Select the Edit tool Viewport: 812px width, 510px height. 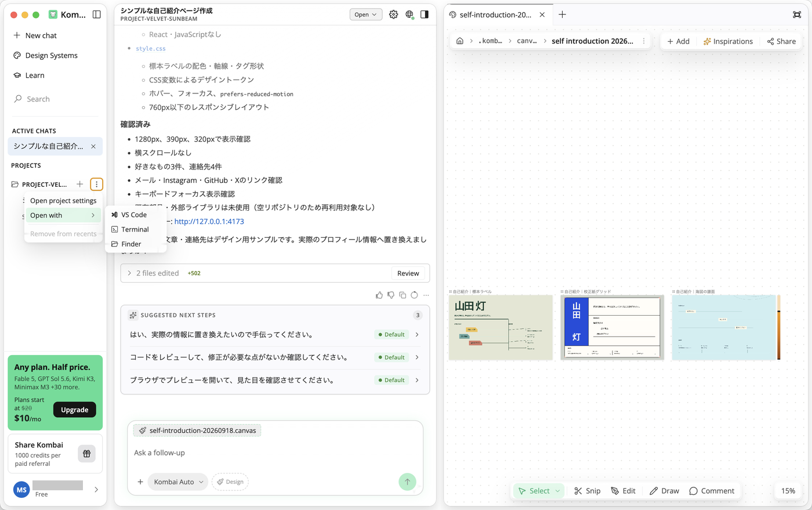click(x=623, y=491)
